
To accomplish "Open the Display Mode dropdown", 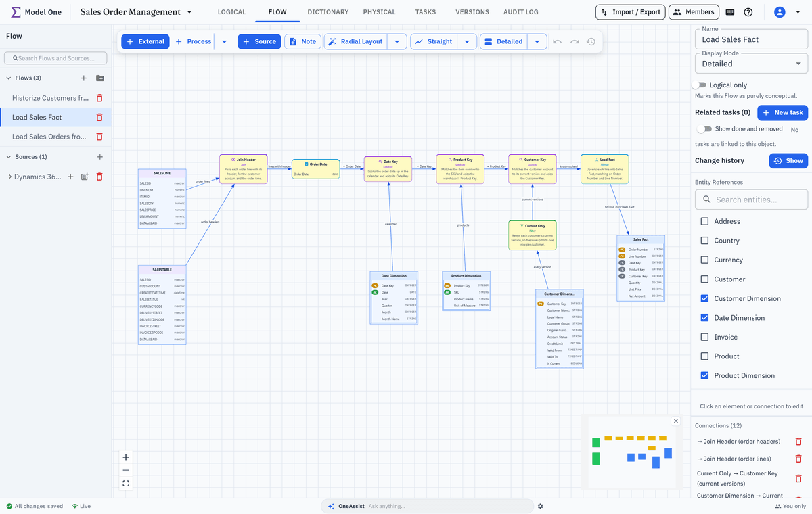I will pyautogui.click(x=752, y=64).
